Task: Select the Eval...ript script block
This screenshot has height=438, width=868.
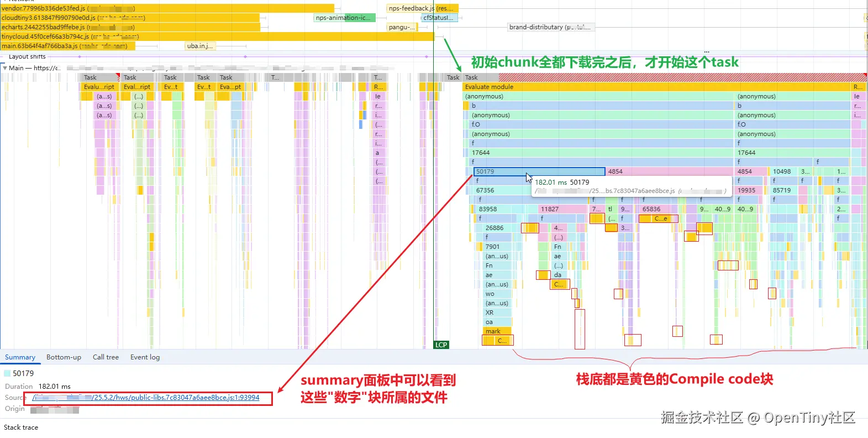Action: point(136,87)
